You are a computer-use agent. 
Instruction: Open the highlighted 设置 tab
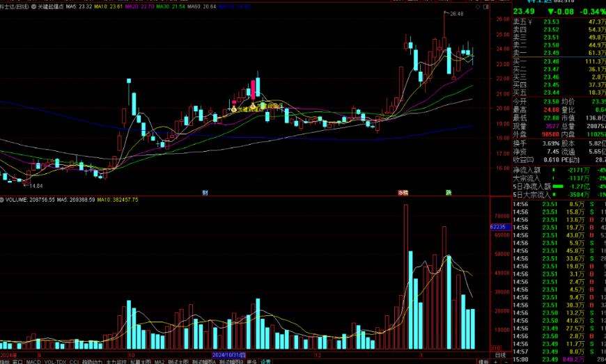point(265,362)
